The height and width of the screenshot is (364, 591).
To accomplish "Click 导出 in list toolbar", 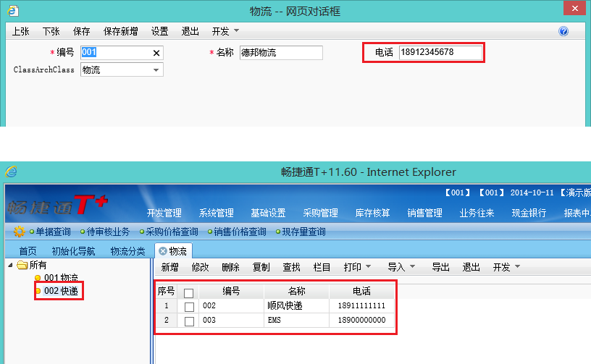I will point(440,267).
